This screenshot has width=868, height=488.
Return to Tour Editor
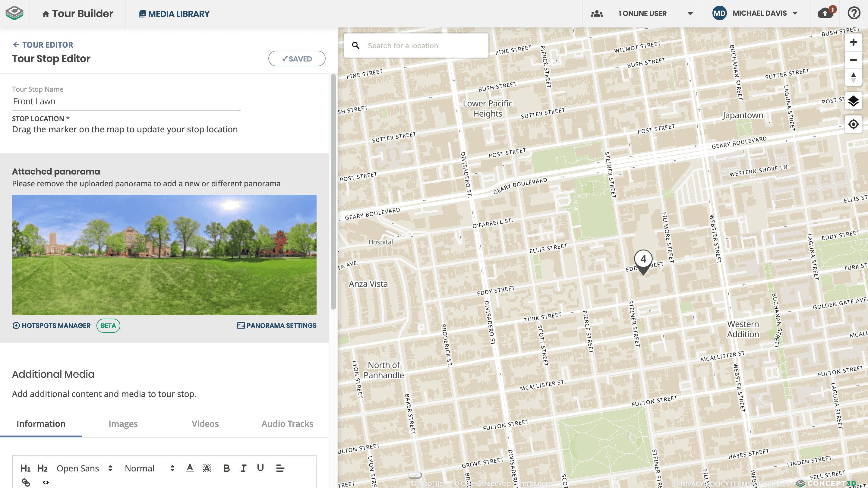(x=43, y=45)
